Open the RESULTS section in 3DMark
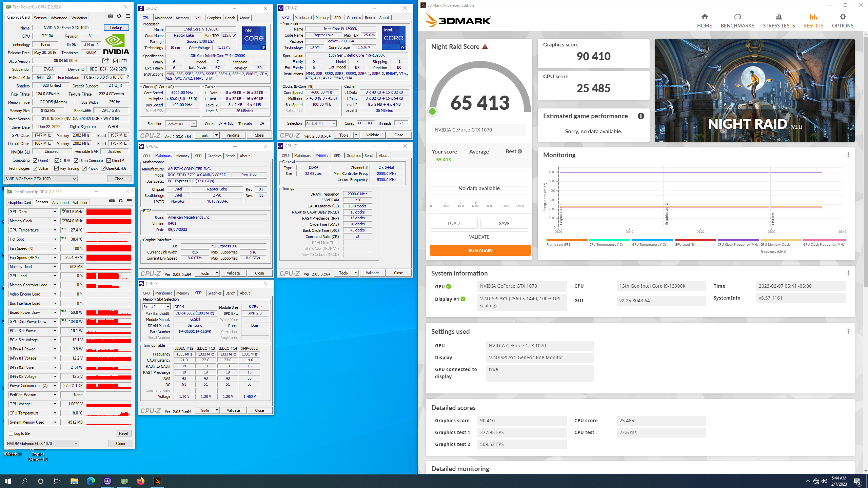The height and width of the screenshot is (488, 868). (x=813, y=21)
